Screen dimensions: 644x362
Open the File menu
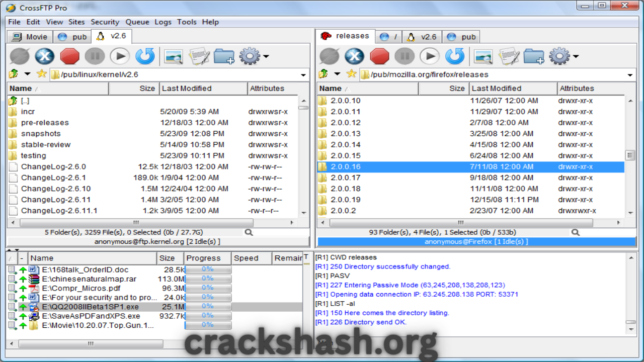(x=14, y=22)
